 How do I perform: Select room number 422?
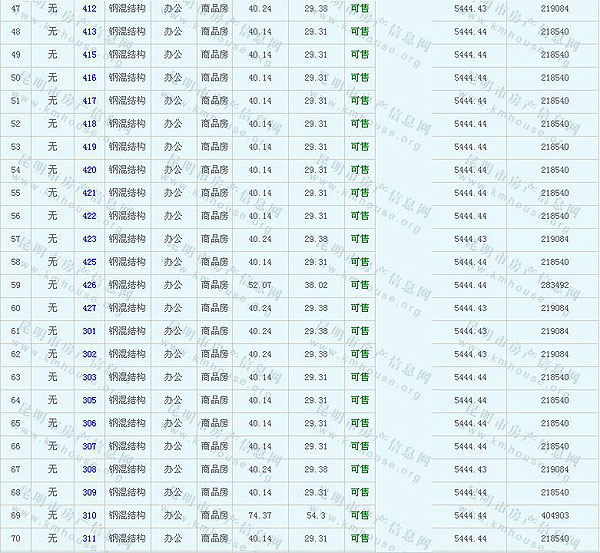coord(89,216)
